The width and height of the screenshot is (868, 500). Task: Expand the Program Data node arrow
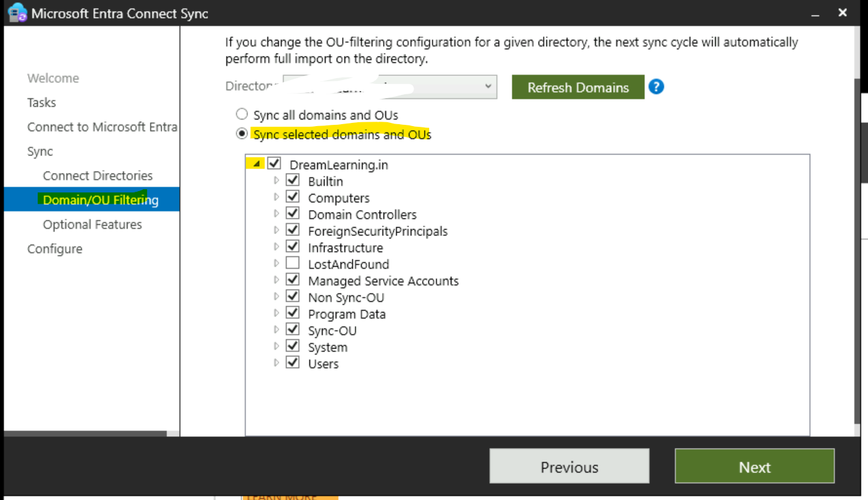[x=276, y=313]
